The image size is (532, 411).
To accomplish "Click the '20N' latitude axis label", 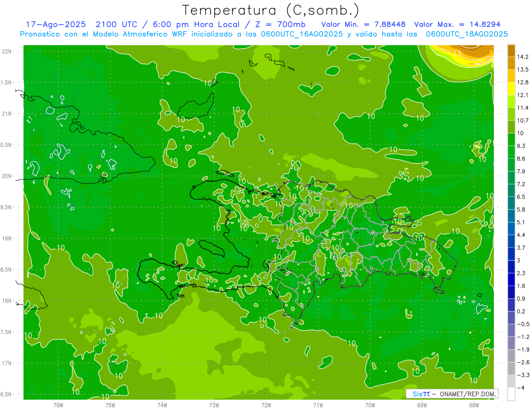I will (7, 176).
